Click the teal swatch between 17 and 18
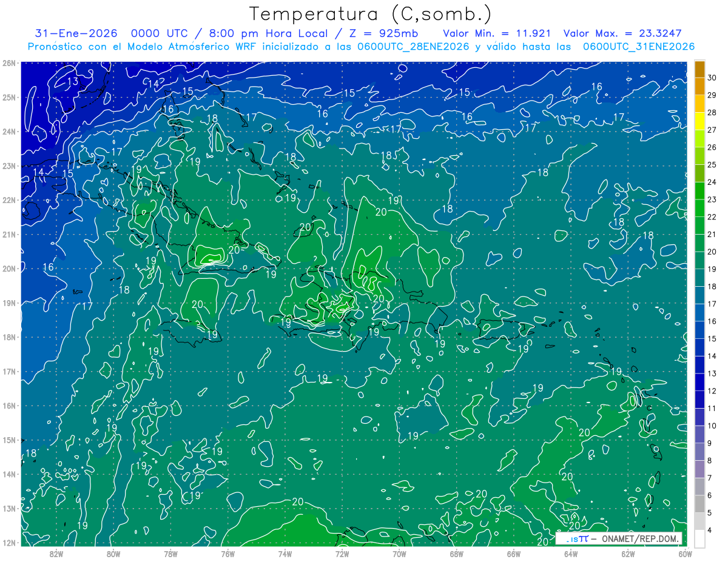The width and height of the screenshot is (728, 562). 699,295
